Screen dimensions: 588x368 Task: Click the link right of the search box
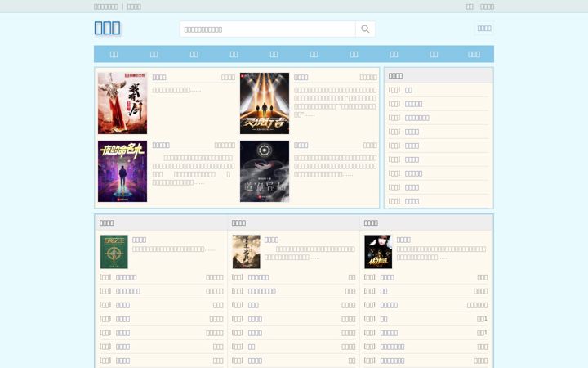coord(484,28)
